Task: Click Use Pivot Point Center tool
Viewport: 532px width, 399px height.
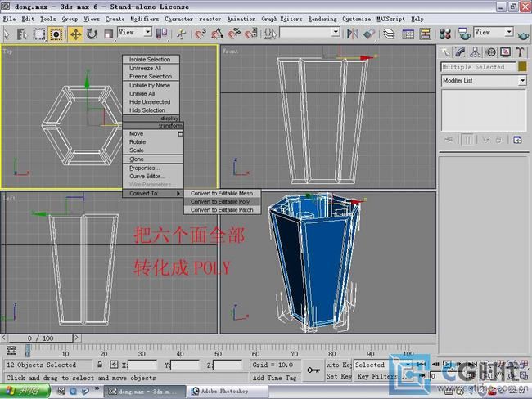Action: coord(161,34)
